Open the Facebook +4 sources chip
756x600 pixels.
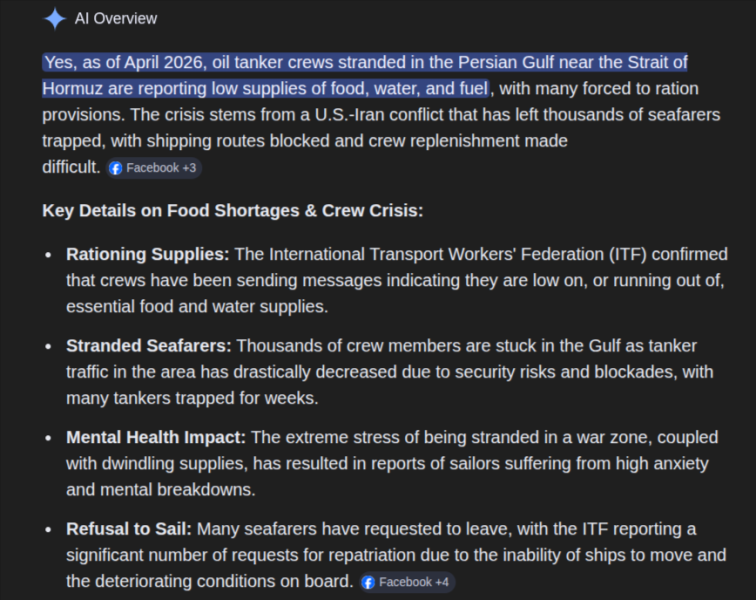pyautogui.click(x=406, y=583)
